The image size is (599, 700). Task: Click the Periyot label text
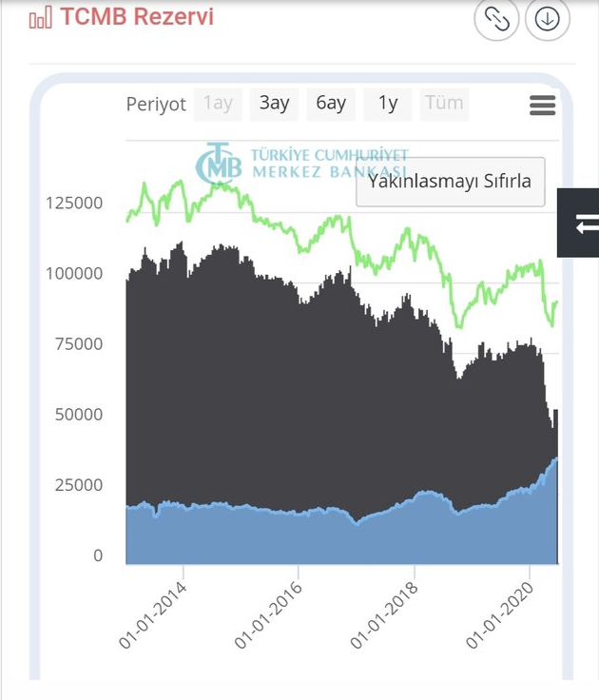[156, 105]
